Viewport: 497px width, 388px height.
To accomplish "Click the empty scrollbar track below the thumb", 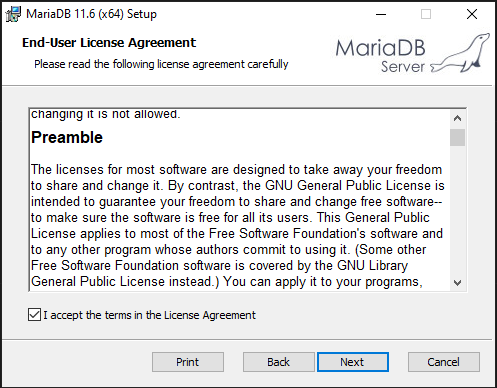I will 457,211.
